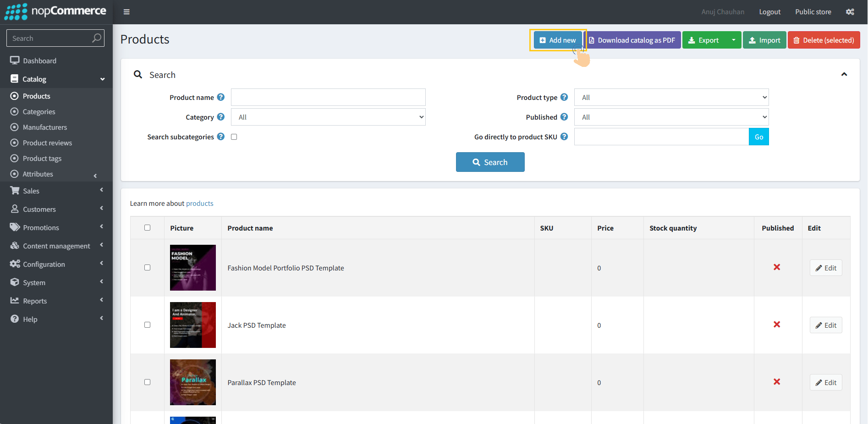This screenshot has width=868, height=424.
Task: Click the help icon beside Search subcategories
Action: click(221, 137)
